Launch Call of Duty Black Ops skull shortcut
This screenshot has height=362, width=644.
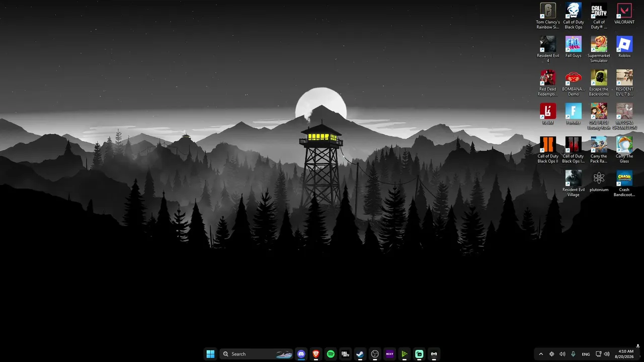pos(573,16)
